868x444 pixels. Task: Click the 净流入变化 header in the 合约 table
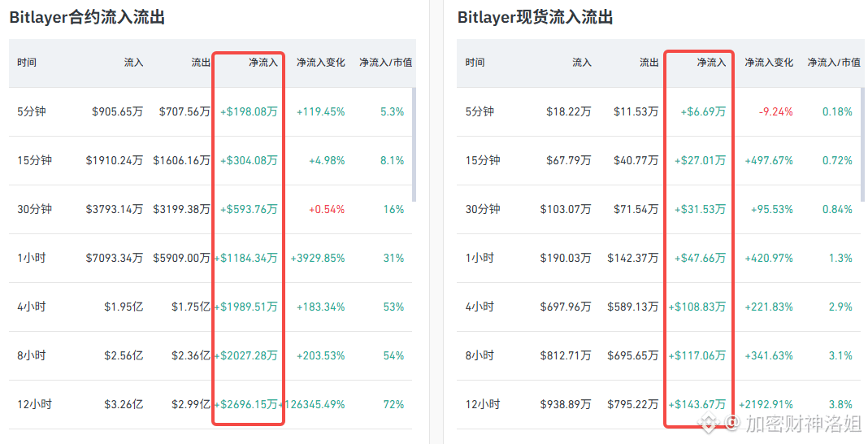click(320, 63)
